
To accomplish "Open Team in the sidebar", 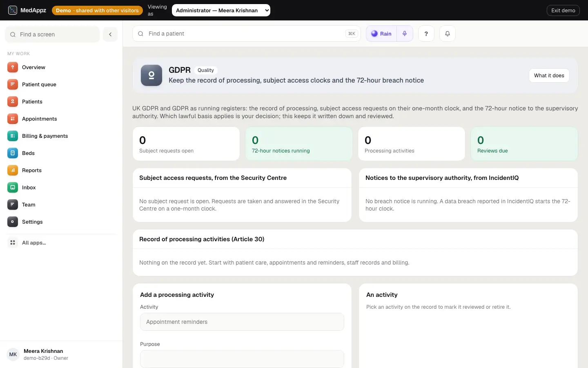I will point(61,204).
